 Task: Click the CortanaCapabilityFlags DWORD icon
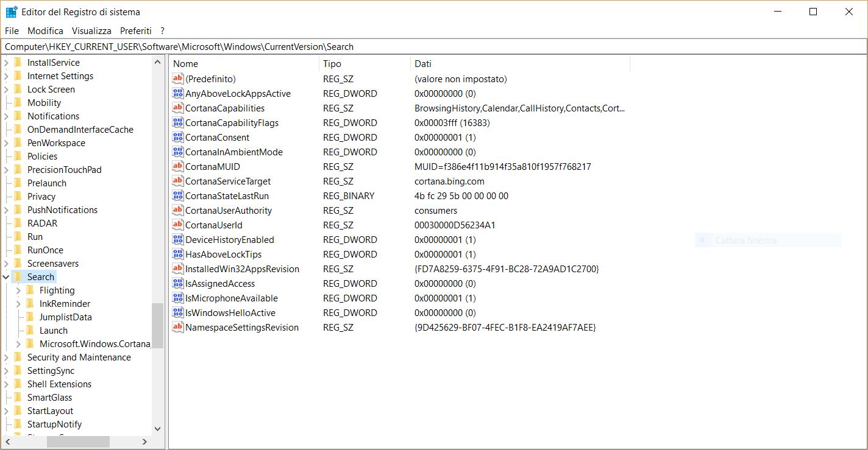[178, 122]
